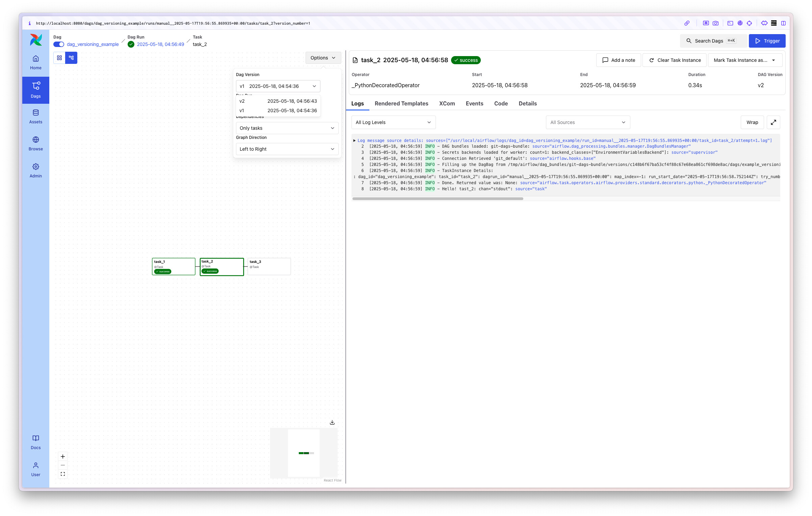Switch to grid view icon
The image size is (812, 516).
click(59, 58)
